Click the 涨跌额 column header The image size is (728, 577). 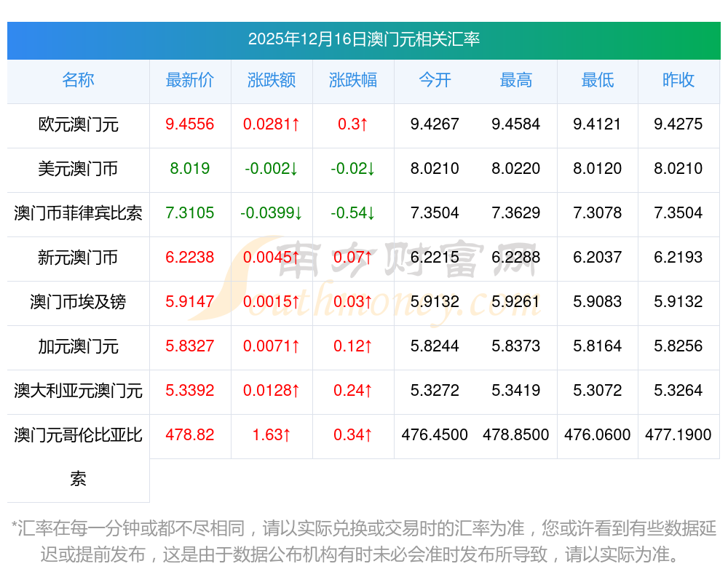click(x=272, y=80)
